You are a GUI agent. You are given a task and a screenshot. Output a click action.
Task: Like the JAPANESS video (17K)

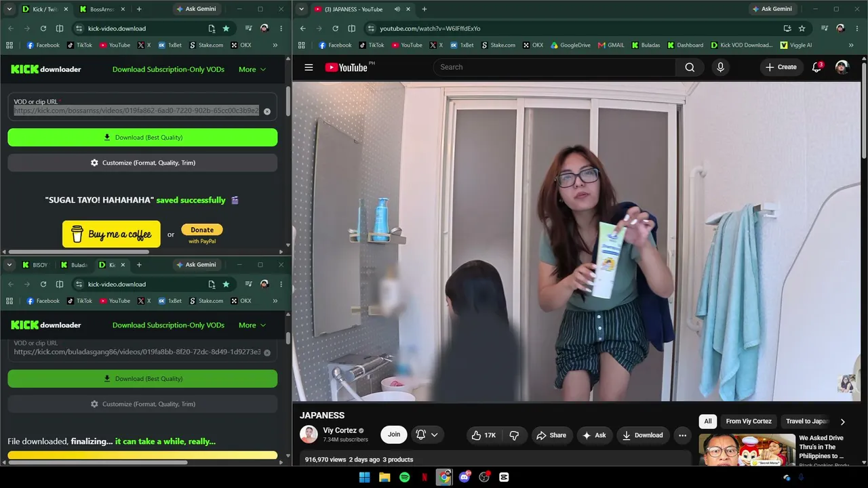tap(484, 435)
